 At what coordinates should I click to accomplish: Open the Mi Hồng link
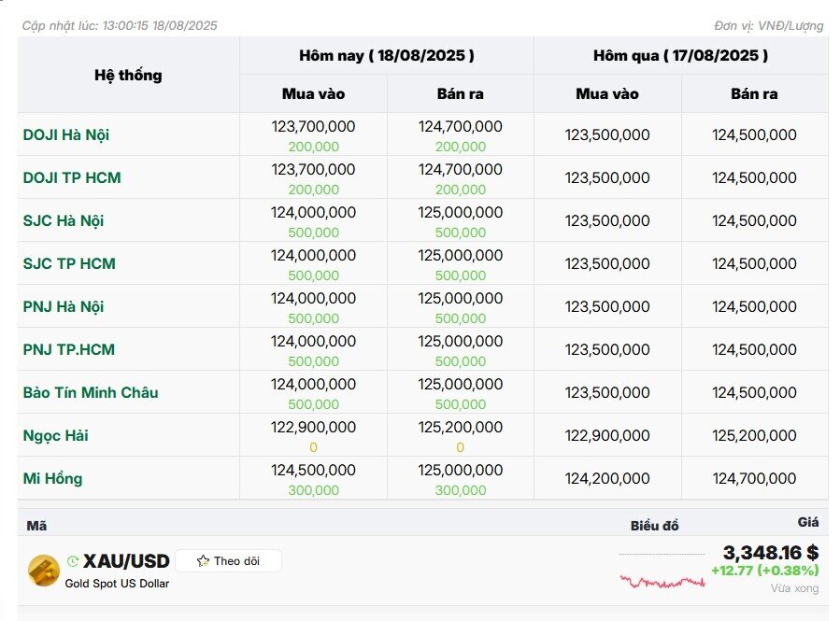[x=52, y=478]
